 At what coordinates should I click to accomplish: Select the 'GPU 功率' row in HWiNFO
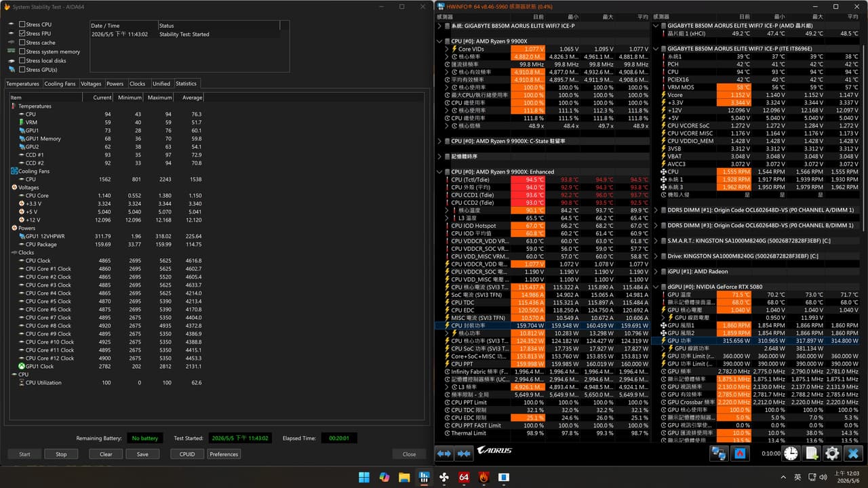(756, 340)
